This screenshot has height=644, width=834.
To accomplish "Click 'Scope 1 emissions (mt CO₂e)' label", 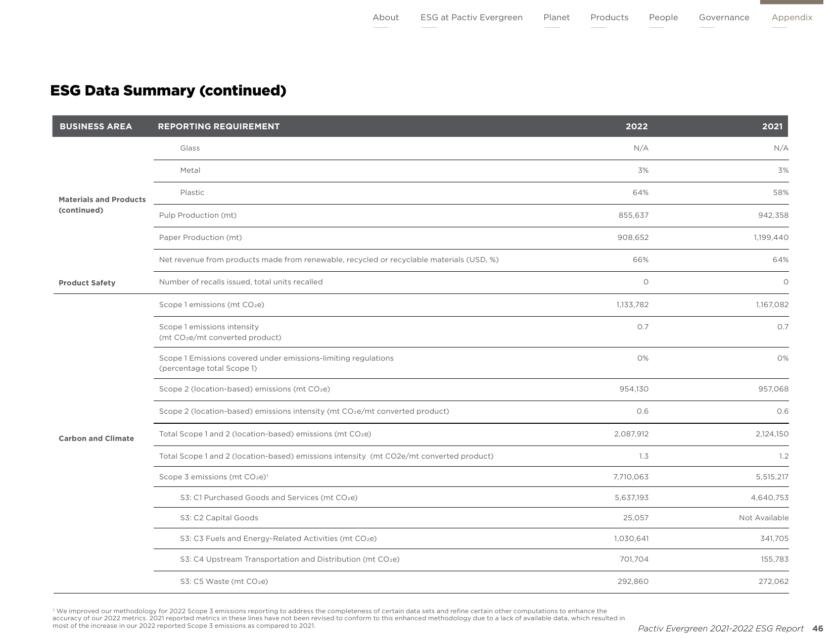I will pyautogui.click(x=211, y=305).
